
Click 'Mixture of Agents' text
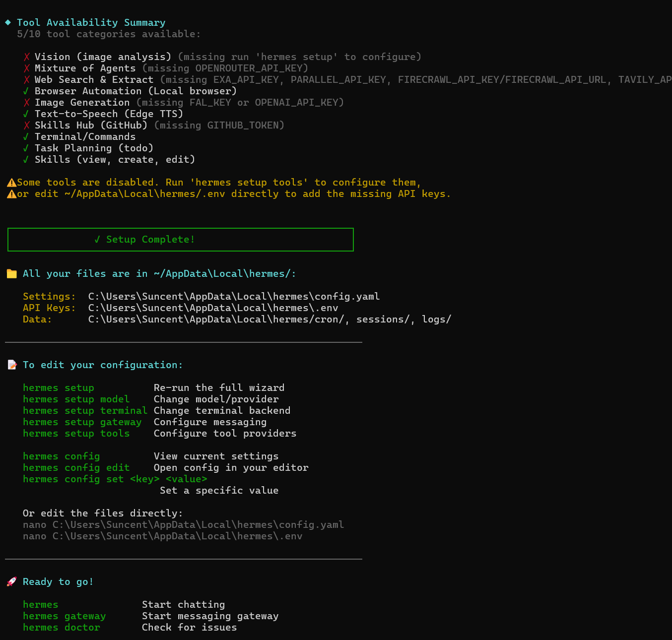click(x=85, y=68)
